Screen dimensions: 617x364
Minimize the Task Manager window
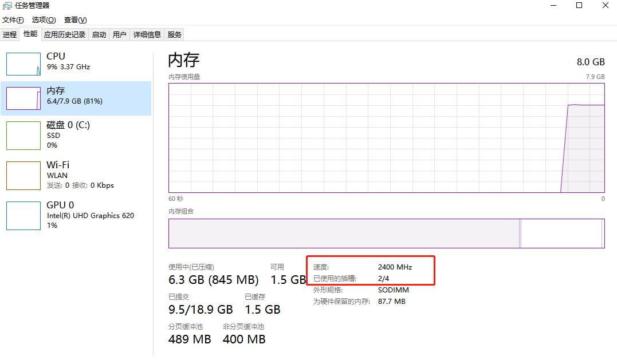(x=553, y=6)
